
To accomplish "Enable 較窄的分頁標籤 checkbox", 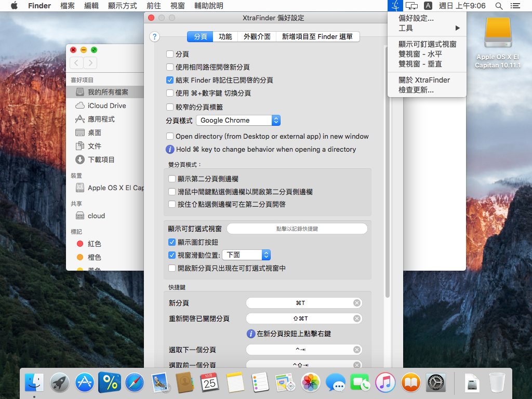I will (x=170, y=107).
